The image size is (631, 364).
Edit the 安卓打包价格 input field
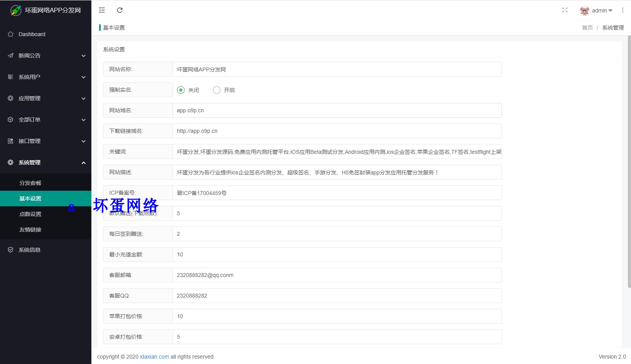337,337
